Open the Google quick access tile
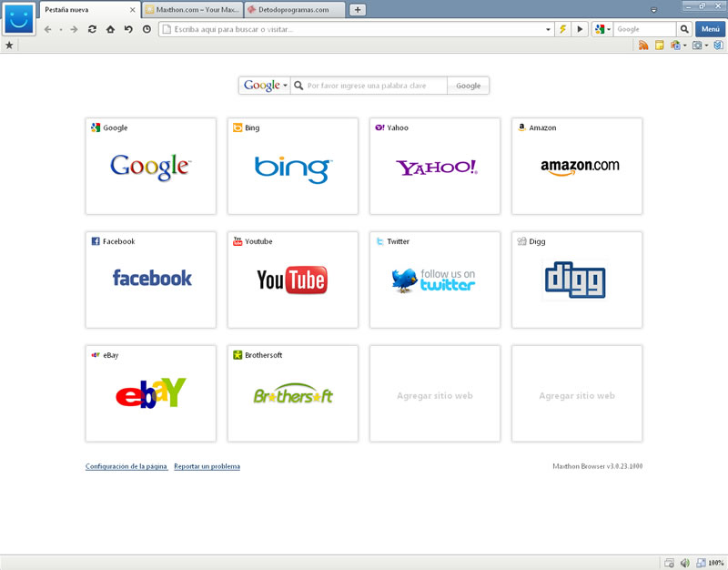 click(x=151, y=166)
